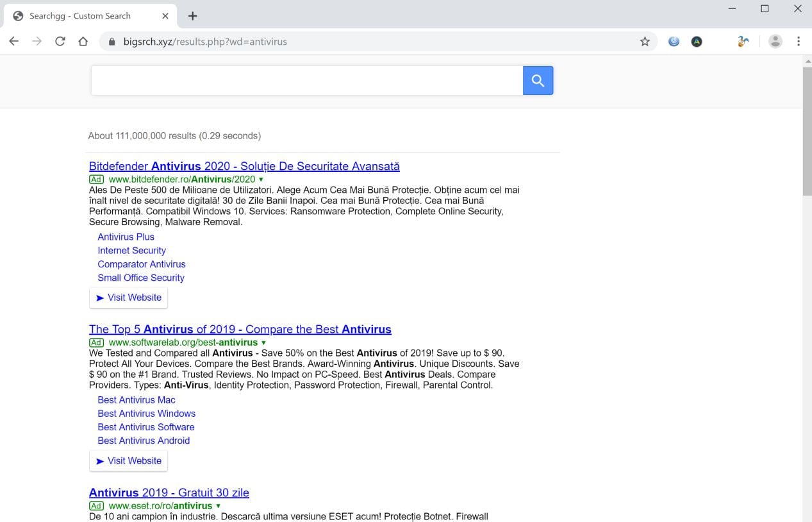Screen dimensions: 812x522
Task: Open the Small Office Security sitelink
Action: (141, 278)
